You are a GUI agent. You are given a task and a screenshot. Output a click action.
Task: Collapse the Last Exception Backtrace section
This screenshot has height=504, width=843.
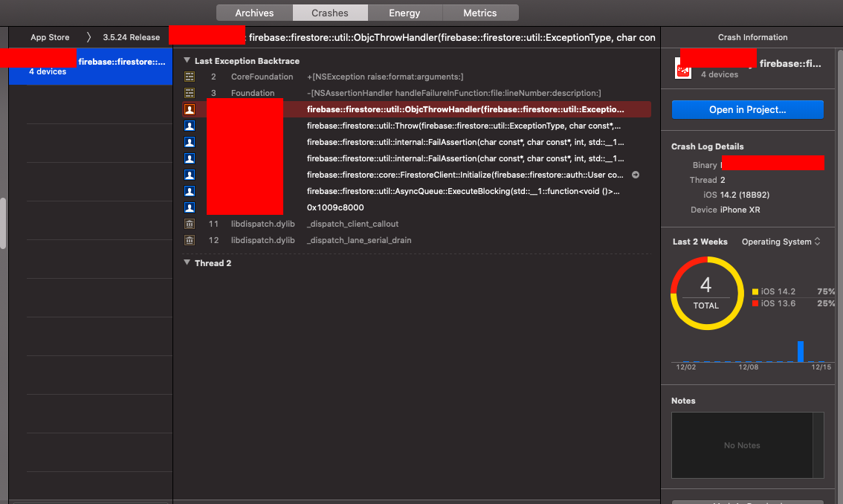[x=186, y=61]
